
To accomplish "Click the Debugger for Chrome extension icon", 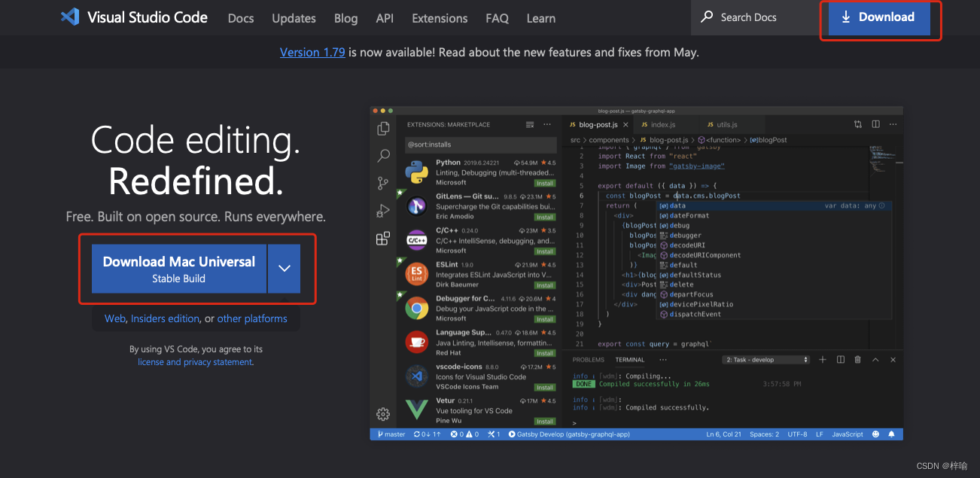I will pyautogui.click(x=417, y=307).
